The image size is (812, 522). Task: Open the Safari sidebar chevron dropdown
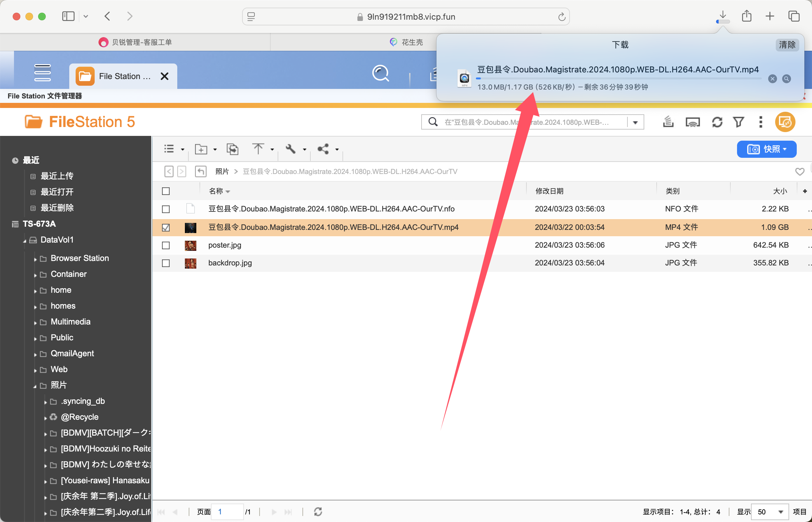86,16
